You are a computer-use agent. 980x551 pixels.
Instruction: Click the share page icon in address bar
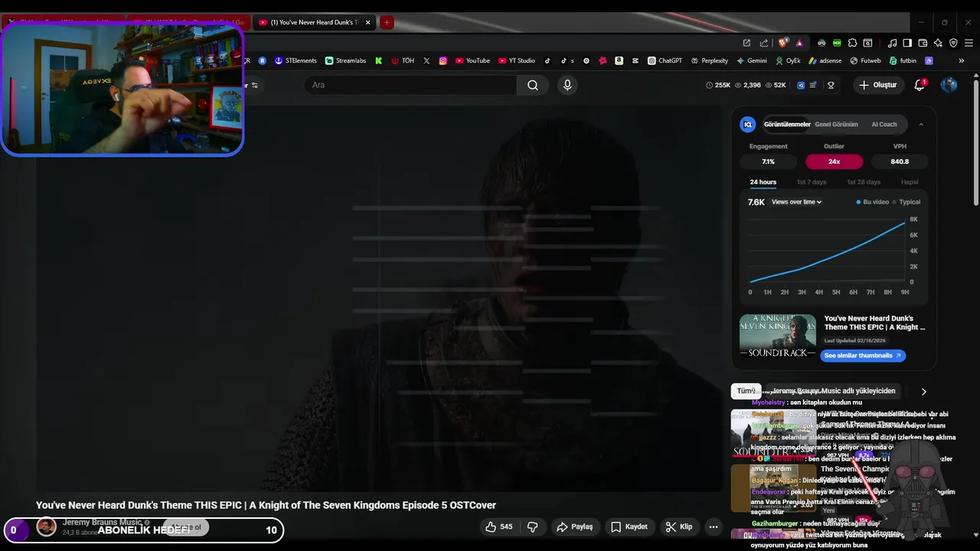[x=764, y=43]
